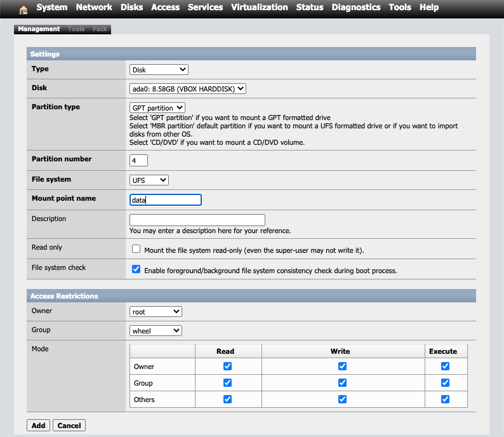Go to the home page icon
Viewport: 504px width, 437px height.
click(23, 10)
